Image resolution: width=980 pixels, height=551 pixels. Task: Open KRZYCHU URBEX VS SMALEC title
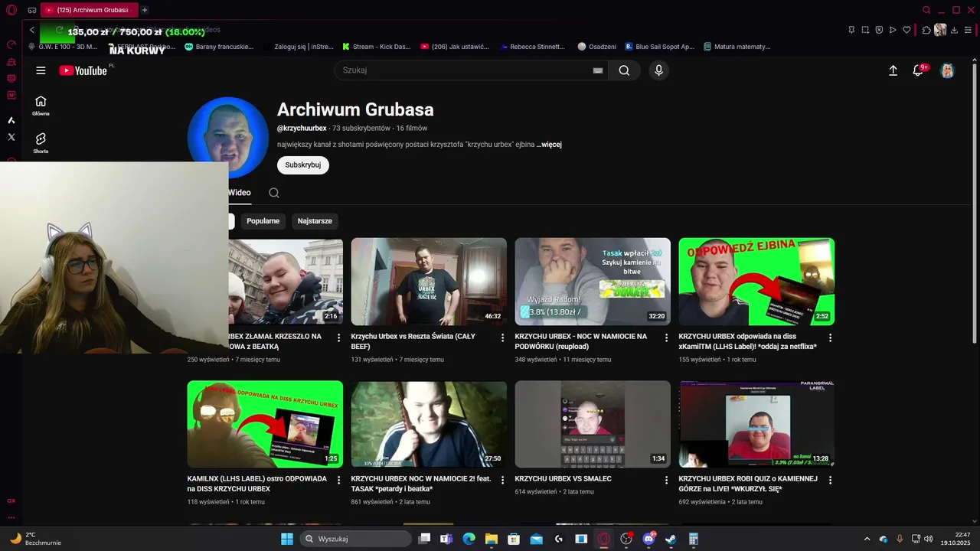563,479
